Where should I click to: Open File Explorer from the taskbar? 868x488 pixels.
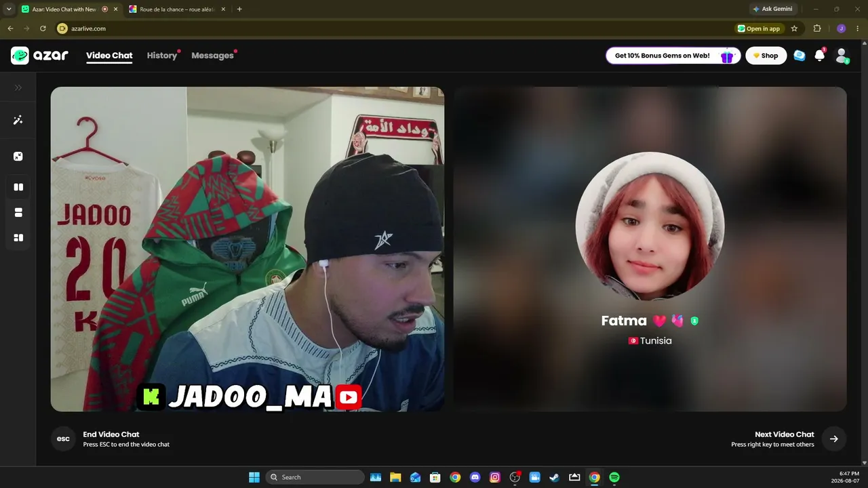point(395,477)
